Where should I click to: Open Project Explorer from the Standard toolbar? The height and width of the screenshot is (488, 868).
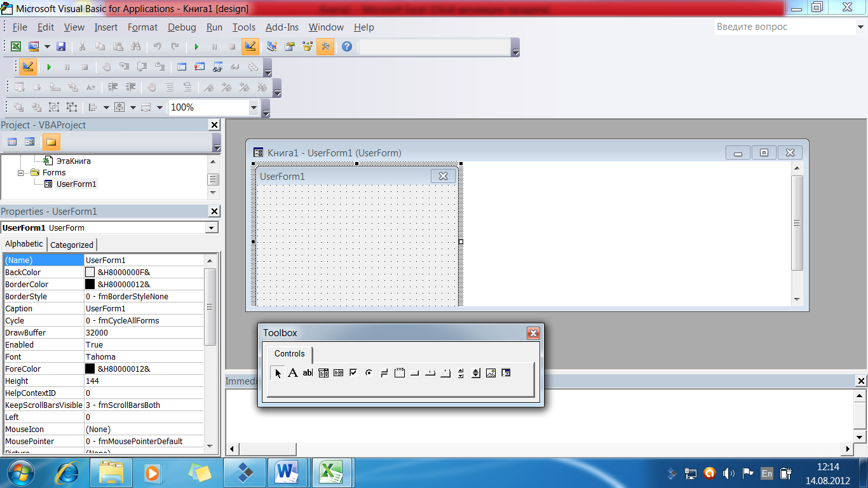[x=272, y=46]
